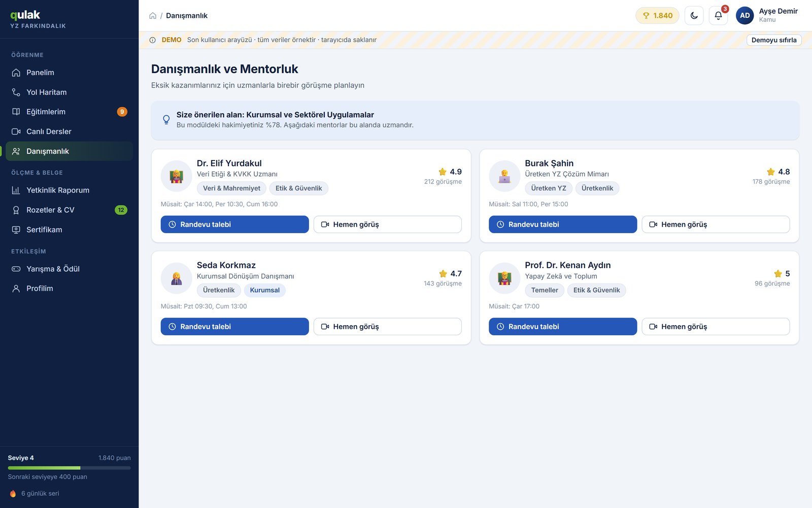
Task: Click Hemen görüş for Prof. Dr. Kenan Aydın
Action: point(716,327)
